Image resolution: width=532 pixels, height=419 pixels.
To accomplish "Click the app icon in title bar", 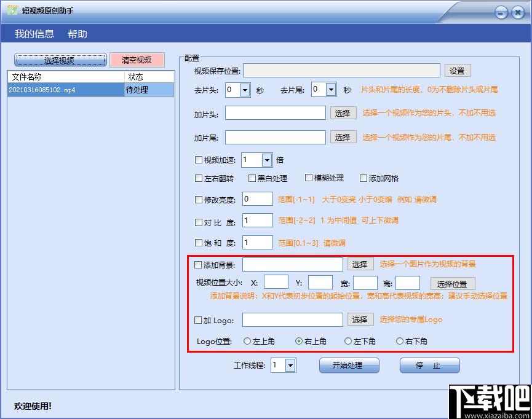I will point(12,10).
